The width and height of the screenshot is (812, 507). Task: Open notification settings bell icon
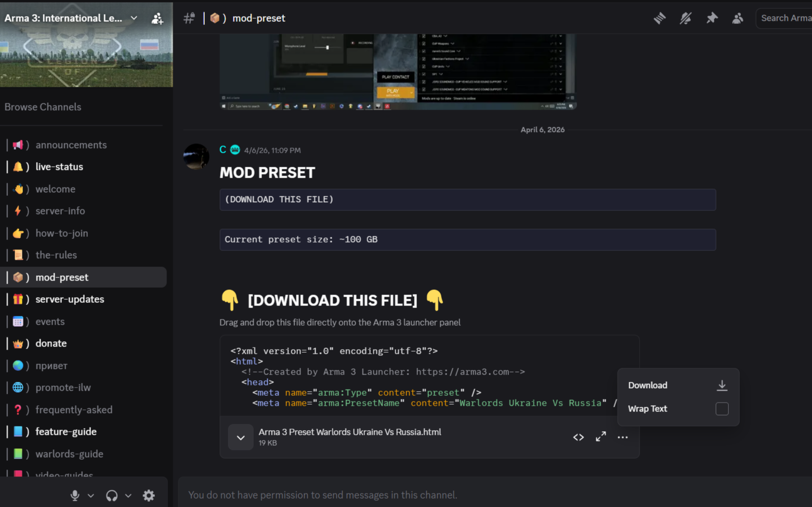pyautogui.click(x=685, y=18)
